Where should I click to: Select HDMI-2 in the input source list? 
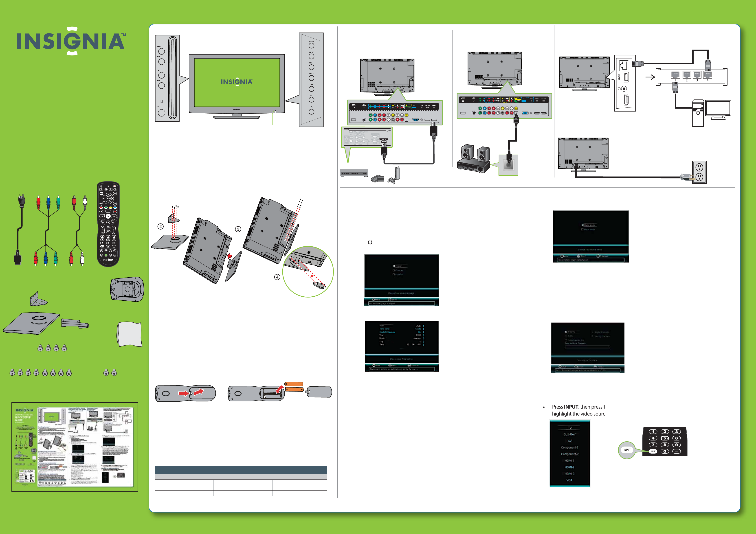coord(570,467)
